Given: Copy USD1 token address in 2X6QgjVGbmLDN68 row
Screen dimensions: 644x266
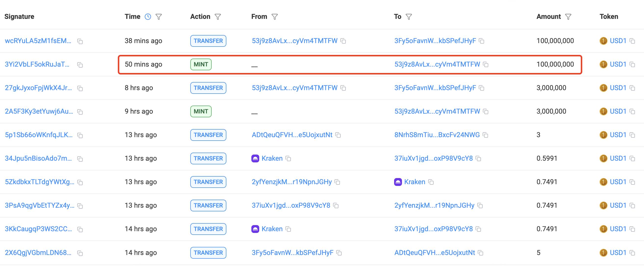Looking at the screenshot, I should point(632,253).
